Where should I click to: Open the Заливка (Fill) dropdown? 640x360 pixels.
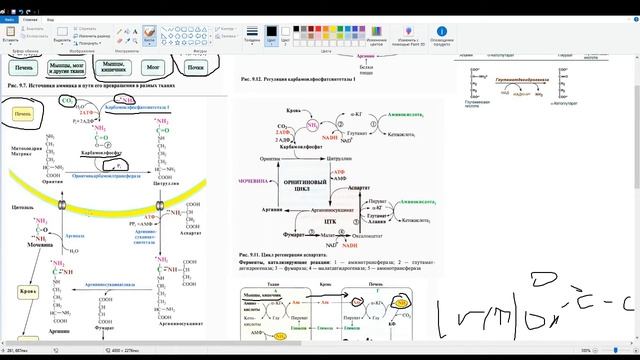pos(226,36)
